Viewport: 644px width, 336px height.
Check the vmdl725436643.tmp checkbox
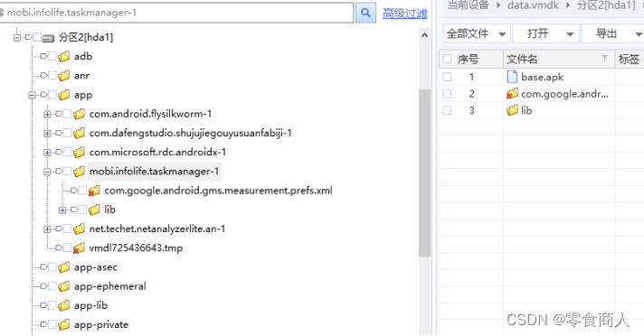[67, 248]
